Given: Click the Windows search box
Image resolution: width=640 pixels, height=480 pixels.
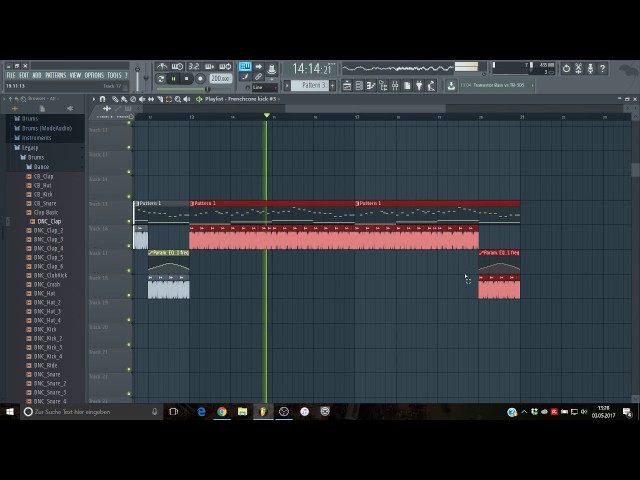Looking at the screenshot, I should (91, 412).
